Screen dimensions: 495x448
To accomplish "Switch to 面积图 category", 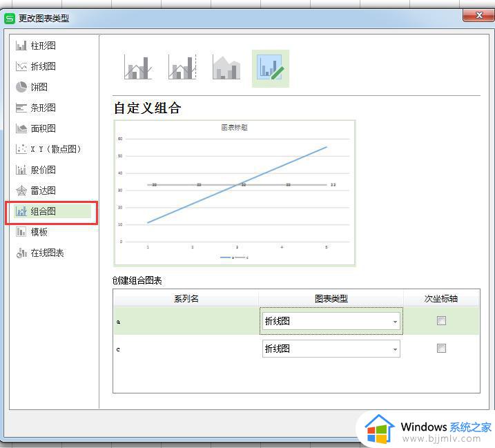I will 43,128.
